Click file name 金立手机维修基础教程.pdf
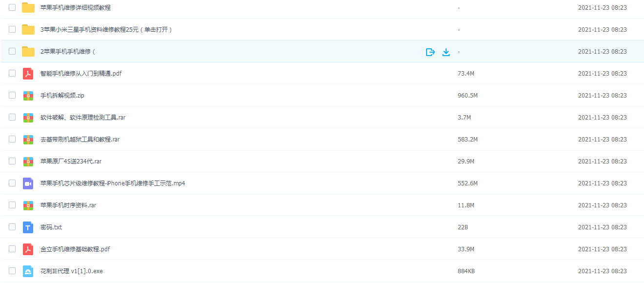644x283 pixels. click(x=75, y=249)
